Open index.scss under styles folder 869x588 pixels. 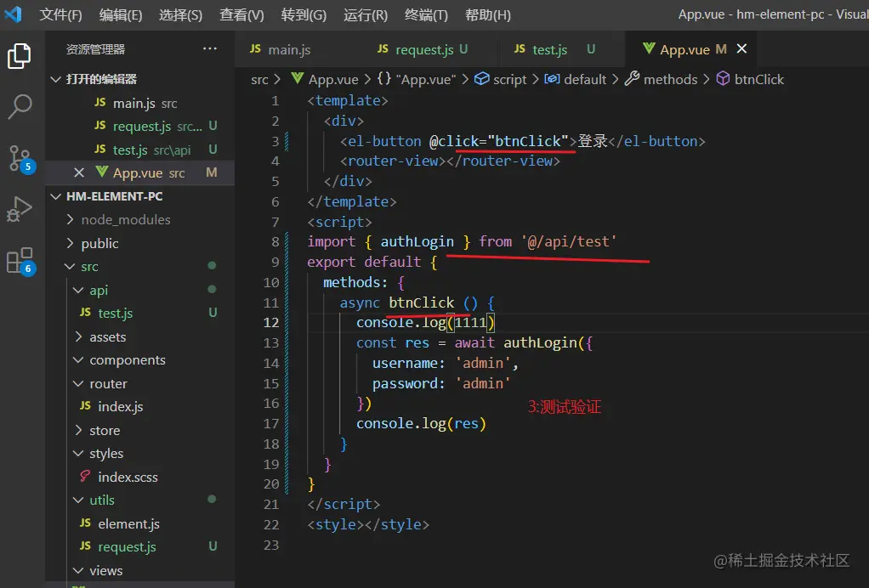[x=139, y=477]
